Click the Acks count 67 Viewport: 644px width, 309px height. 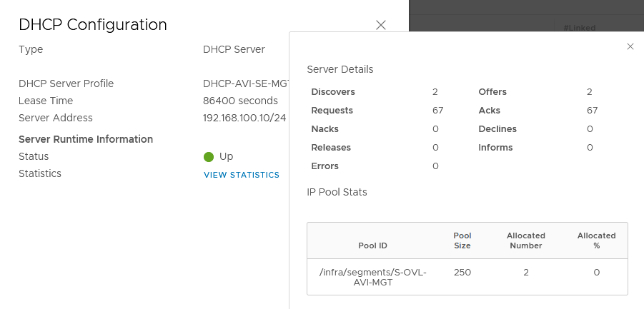pos(593,110)
